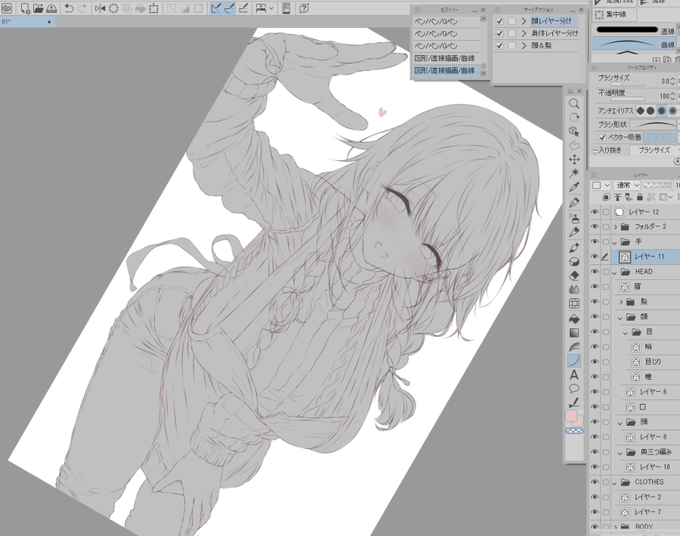This screenshot has width=680, height=536.
Task: Select layer レイヤー 6
Action: click(x=651, y=392)
